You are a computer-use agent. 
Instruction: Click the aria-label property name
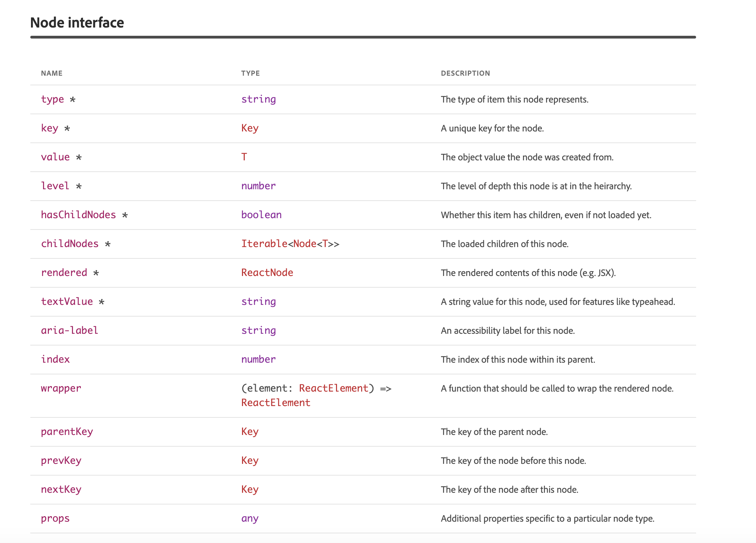pyautogui.click(x=69, y=330)
